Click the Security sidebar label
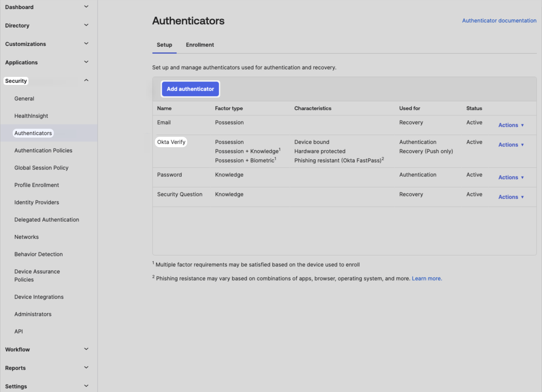 (16, 81)
